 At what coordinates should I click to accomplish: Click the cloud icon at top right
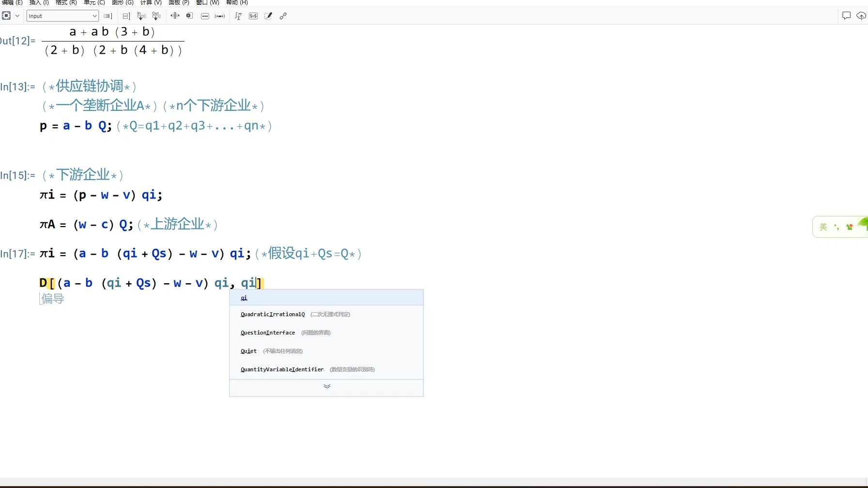tap(861, 16)
